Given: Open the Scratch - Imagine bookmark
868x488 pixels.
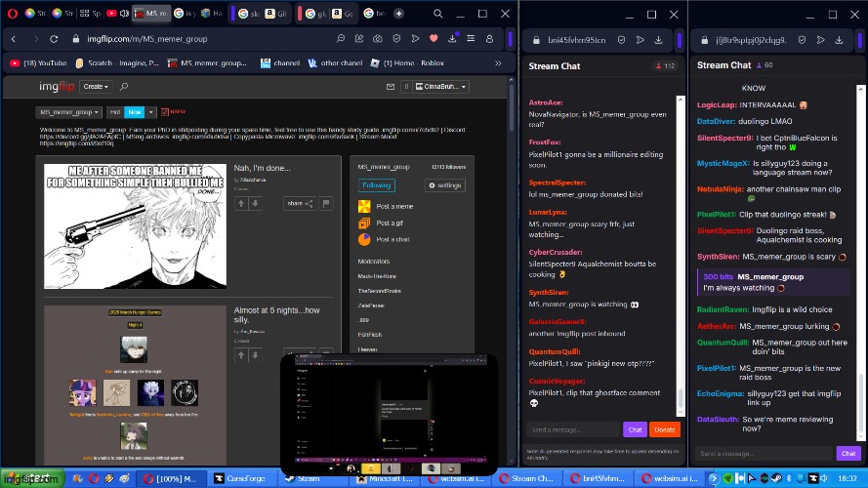Looking at the screenshot, I should pyautogui.click(x=117, y=63).
